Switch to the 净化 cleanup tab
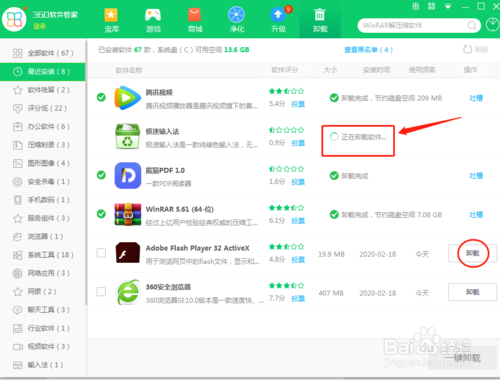This screenshot has width=500, height=380. tap(236, 20)
